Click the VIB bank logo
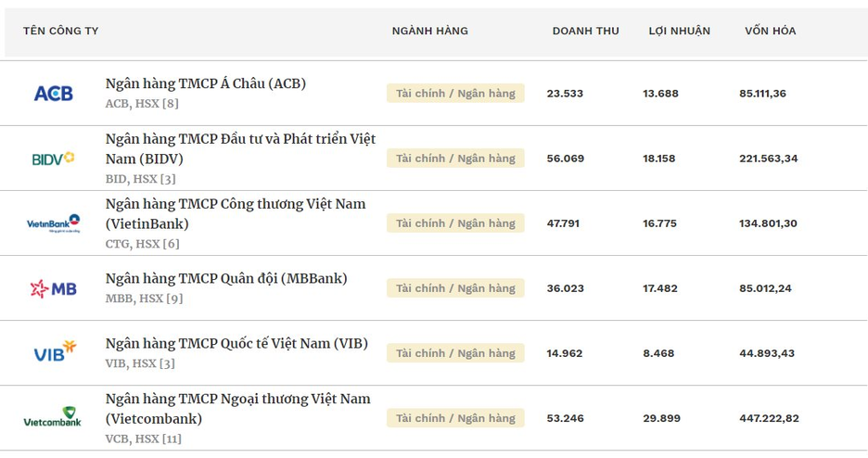868x458 pixels. click(54, 352)
